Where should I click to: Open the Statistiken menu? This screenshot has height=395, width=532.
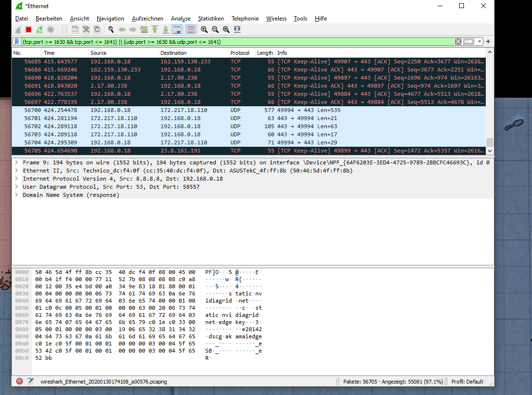(x=211, y=19)
